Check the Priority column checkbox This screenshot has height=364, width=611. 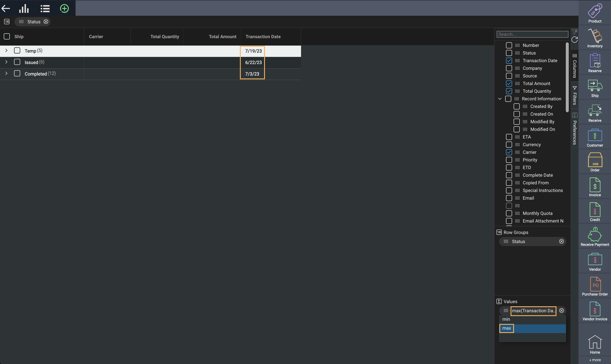(x=509, y=160)
